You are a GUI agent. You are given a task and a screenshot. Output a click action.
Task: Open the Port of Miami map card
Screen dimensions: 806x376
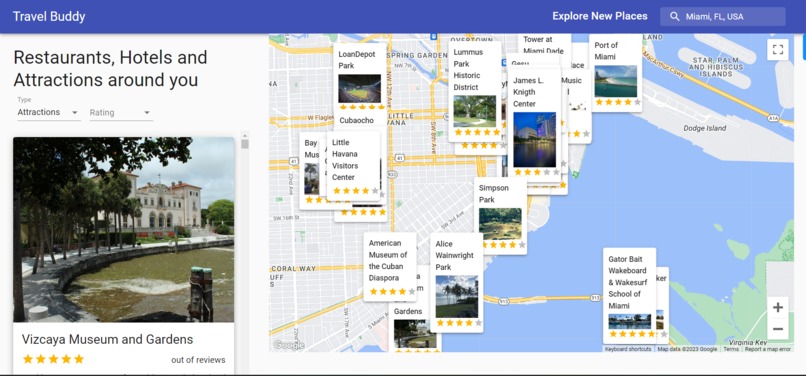click(x=615, y=73)
